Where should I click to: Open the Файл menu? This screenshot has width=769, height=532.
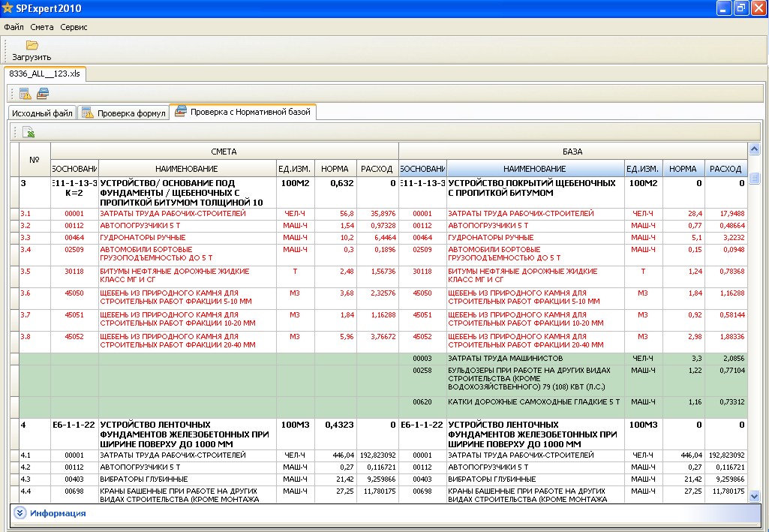[x=14, y=27]
